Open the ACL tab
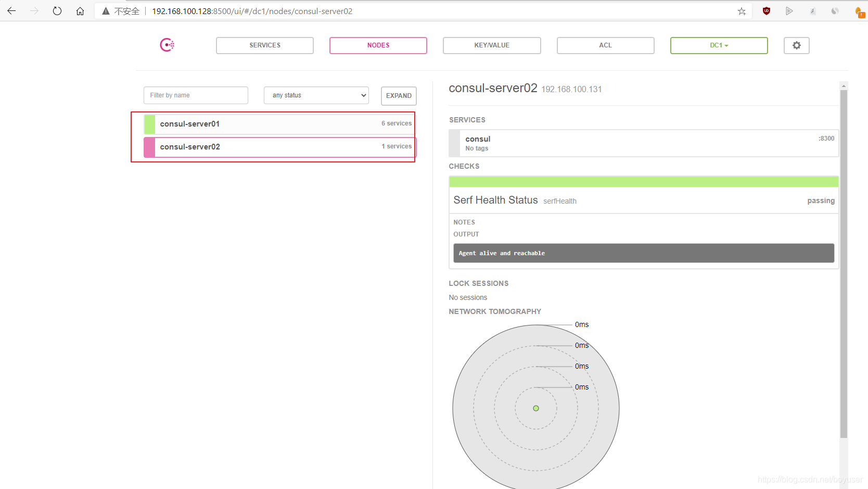The height and width of the screenshot is (489, 868). click(605, 45)
